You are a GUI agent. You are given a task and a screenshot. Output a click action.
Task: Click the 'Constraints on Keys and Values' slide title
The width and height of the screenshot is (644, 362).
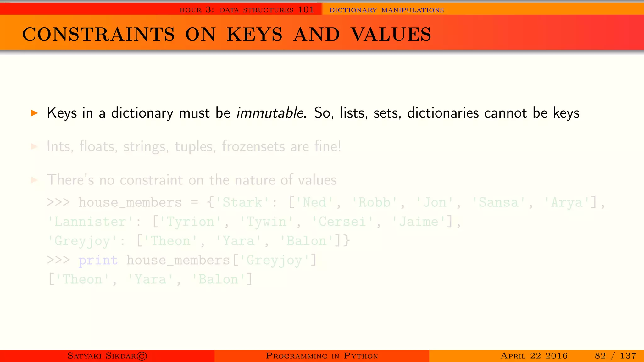pos(227,34)
